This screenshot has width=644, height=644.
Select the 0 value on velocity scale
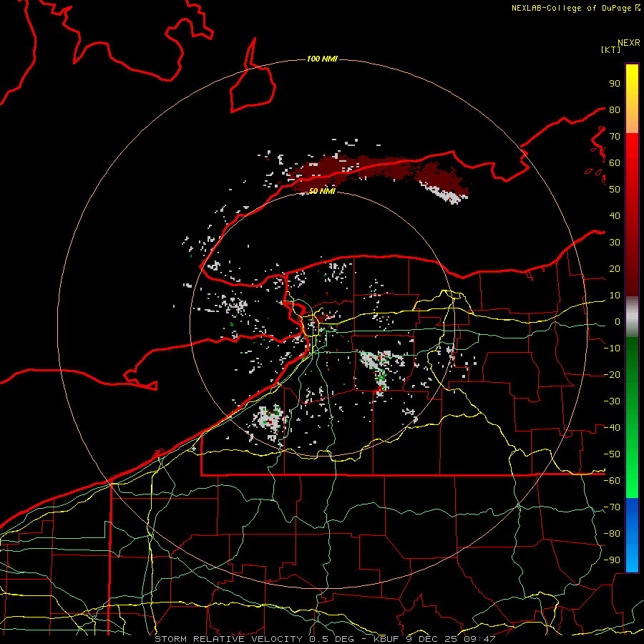[618, 322]
